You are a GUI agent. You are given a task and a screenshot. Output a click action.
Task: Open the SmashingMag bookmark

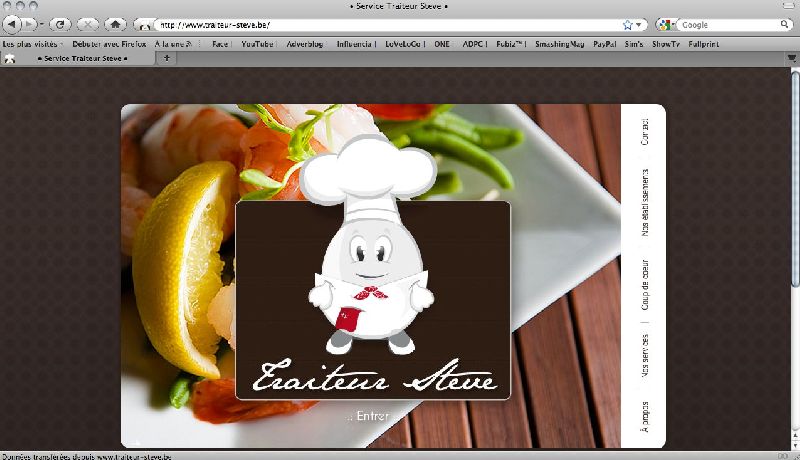tap(559, 44)
